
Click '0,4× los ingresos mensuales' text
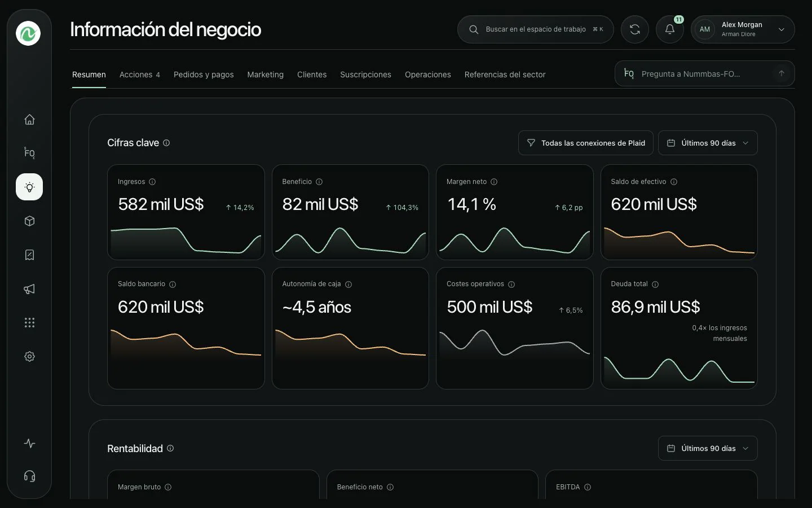coord(720,333)
